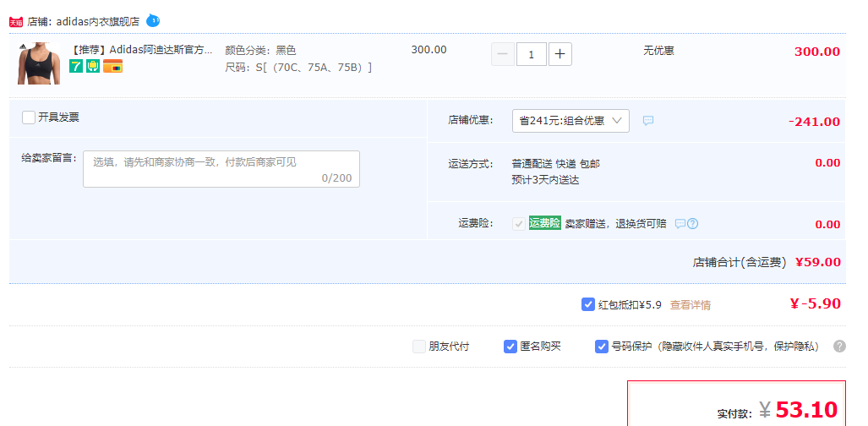The height and width of the screenshot is (426, 868).
Task: Click the quantity input field showing 1
Action: 532,54
